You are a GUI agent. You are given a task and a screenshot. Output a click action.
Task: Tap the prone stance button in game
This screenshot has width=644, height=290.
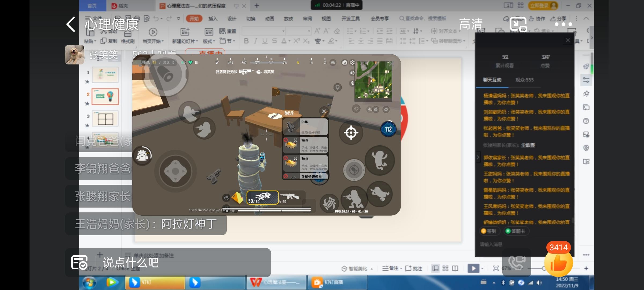[379, 194]
